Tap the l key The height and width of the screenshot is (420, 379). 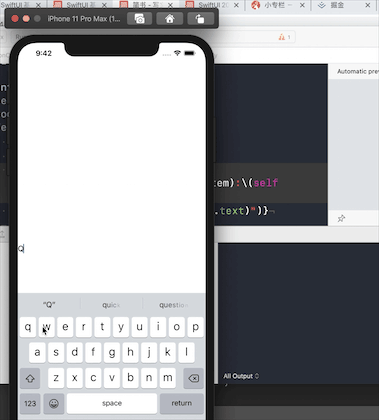coord(186,352)
